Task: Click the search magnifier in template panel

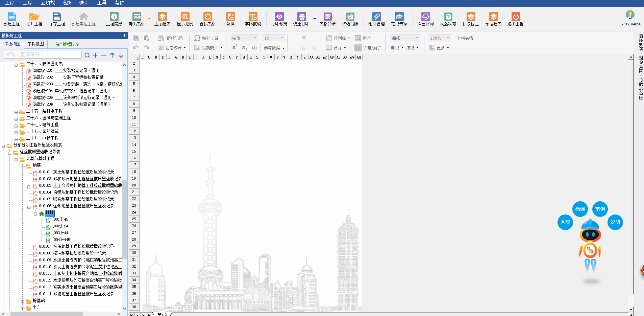Action: [x=87, y=55]
